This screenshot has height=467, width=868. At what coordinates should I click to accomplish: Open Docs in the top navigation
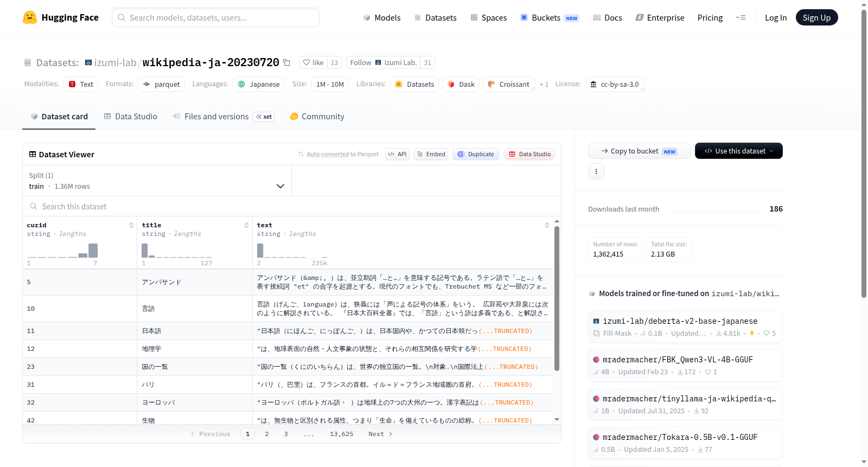coord(607,17)
